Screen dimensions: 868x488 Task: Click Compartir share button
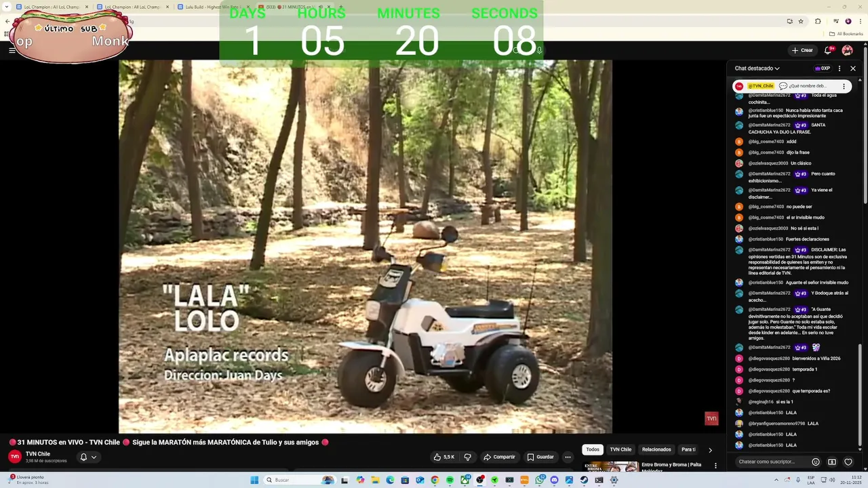499,457
